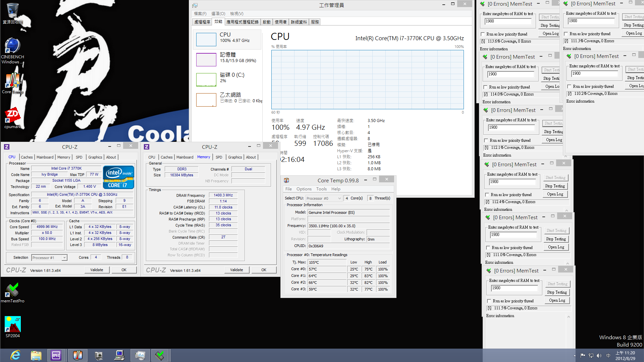Launch the cpumark desktop shortcut
Viewport: 644px width, 362px height.
(x=12, y=118)
